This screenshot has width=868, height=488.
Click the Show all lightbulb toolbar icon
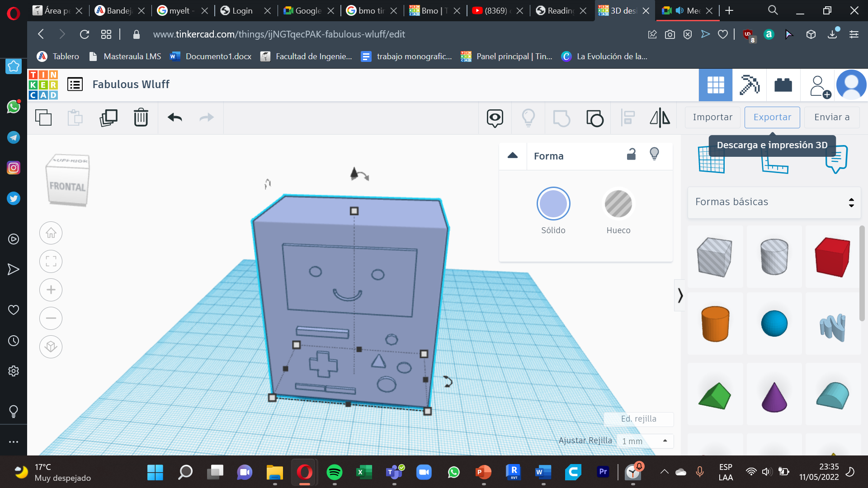[x=528, y=117]
